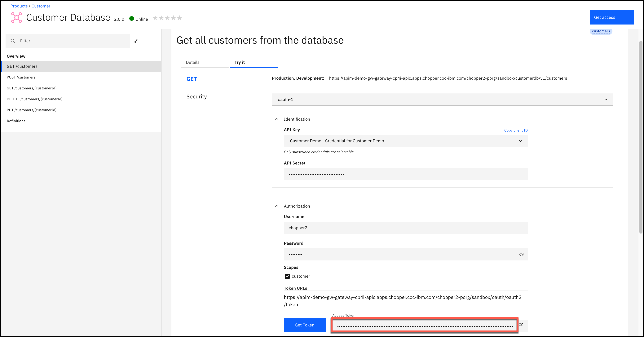Viewport: 644px width, 337px height.
Task: Click the Get Token button
Action: click(305, 325)
